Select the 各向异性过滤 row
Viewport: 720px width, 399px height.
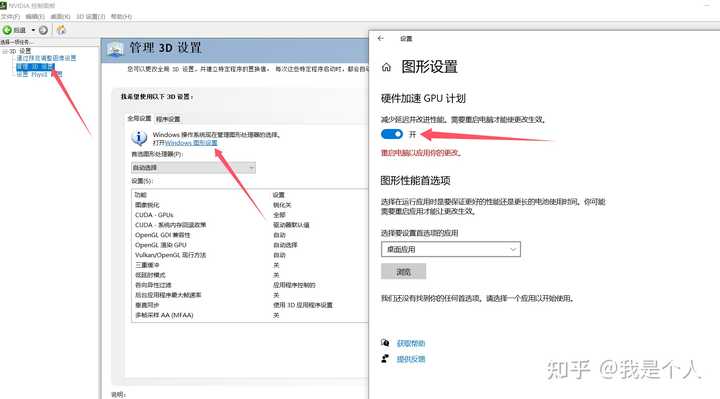pos(249,285)
